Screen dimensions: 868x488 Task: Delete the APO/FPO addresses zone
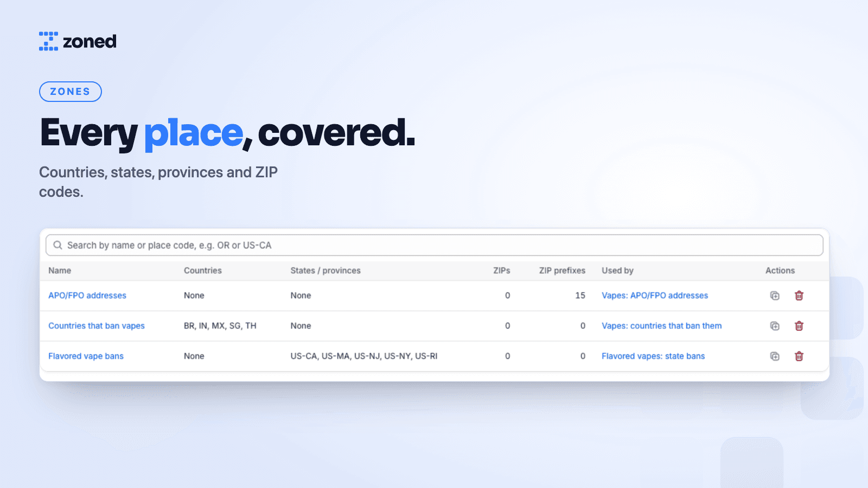pyautogui.click(x=799, y=296)
